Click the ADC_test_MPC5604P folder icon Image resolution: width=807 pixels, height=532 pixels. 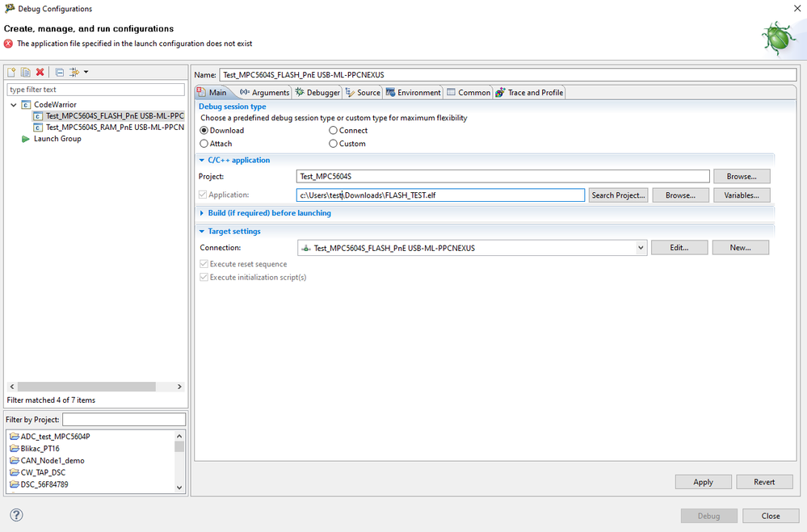(15, 436)
